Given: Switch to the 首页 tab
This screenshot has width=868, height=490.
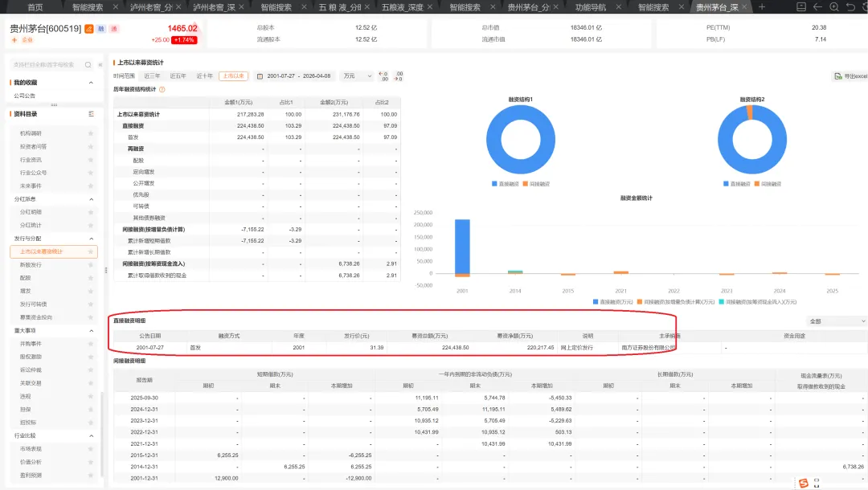Looking at the screenshot, I should point(35,7).
